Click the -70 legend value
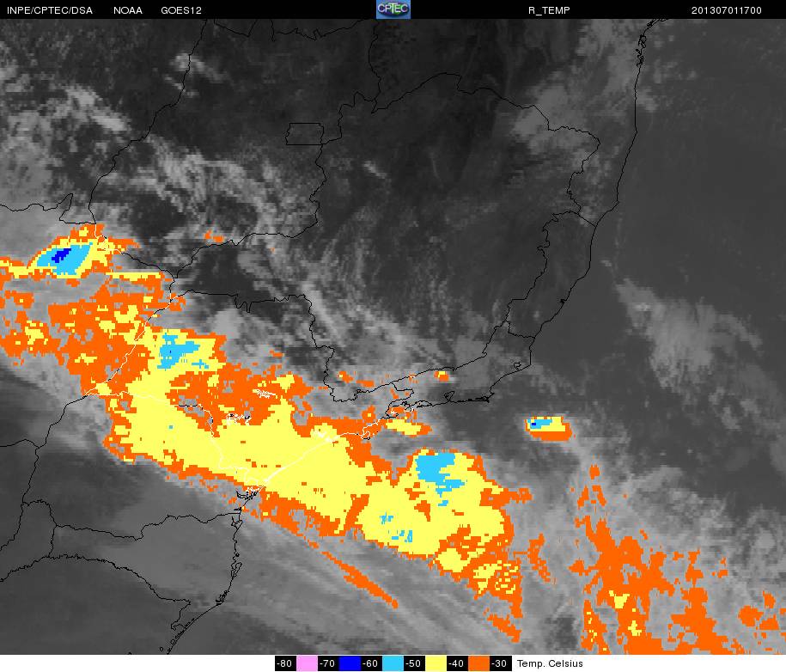Image resolution: width=786 pixels, height=672 pixels. [328, 663]
